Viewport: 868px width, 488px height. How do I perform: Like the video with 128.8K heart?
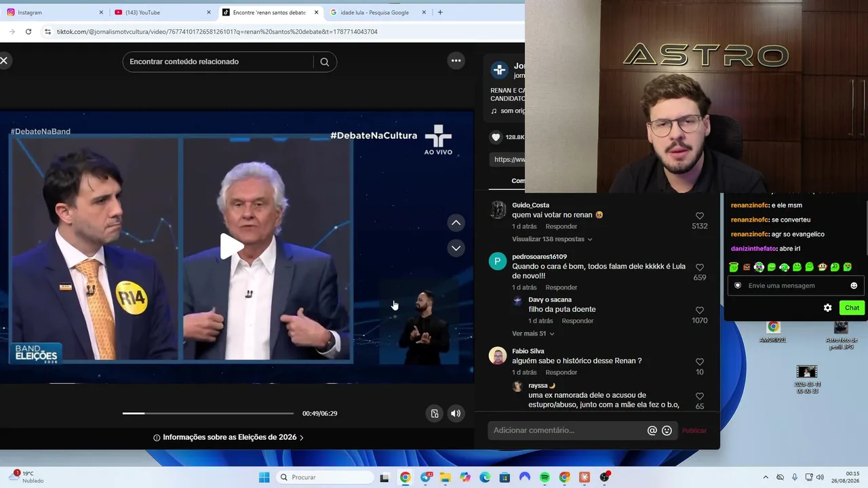pyautogui.click(x=496, y=137)
